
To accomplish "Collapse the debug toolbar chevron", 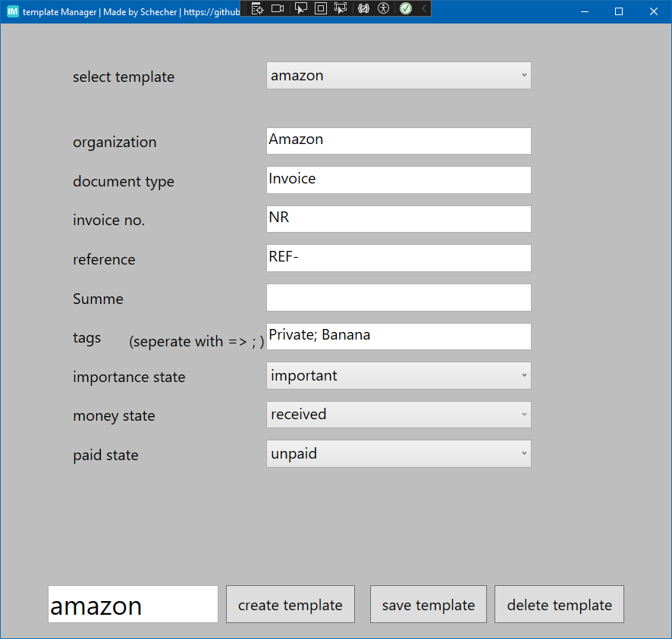I will click(x=424, y=8).
